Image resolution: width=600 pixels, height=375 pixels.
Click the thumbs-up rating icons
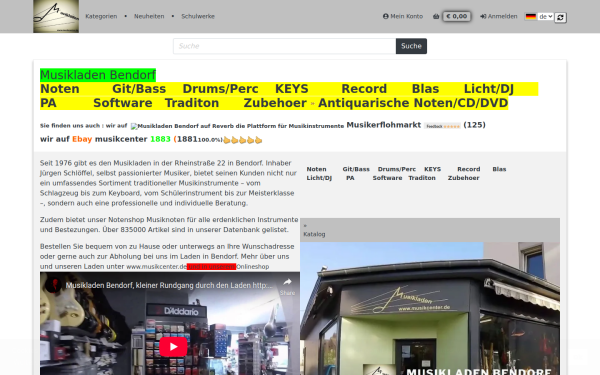pos(243,140)
